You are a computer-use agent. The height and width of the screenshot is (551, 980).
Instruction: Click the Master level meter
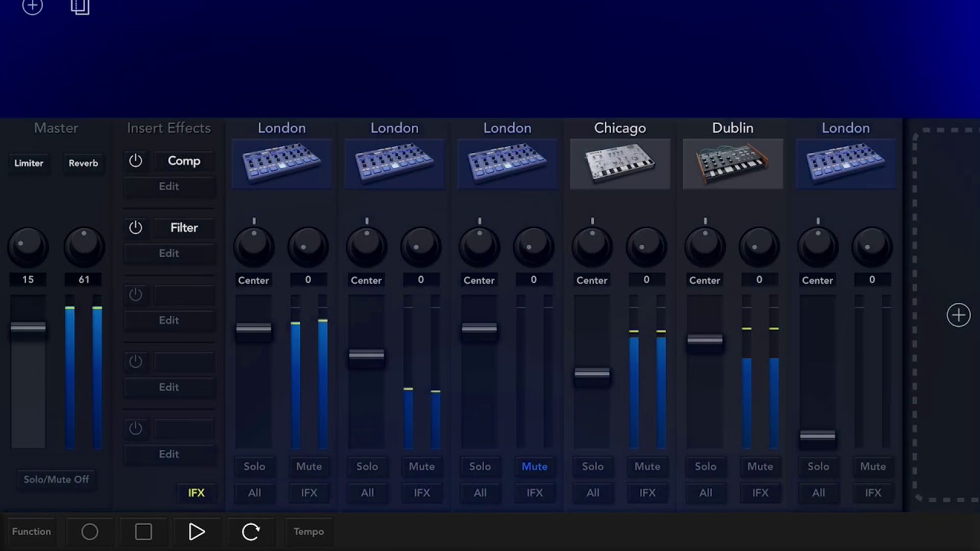pos(83,373)
